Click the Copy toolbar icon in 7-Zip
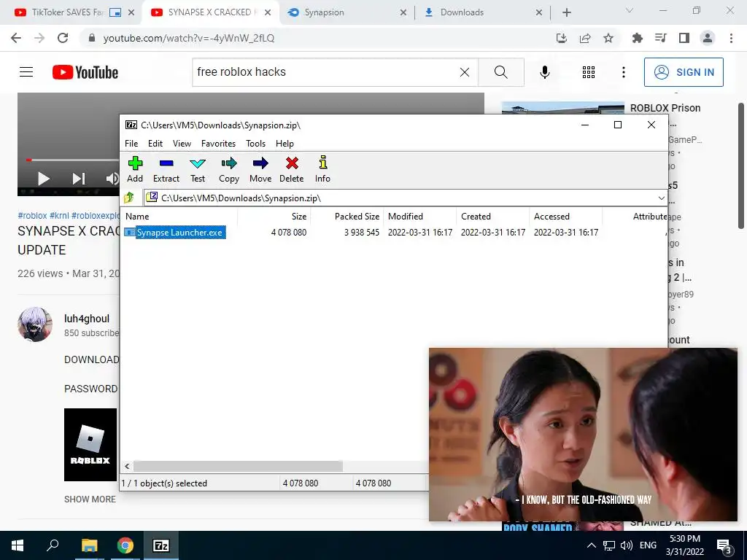747x560 pixels. click(x=228, y=169)
